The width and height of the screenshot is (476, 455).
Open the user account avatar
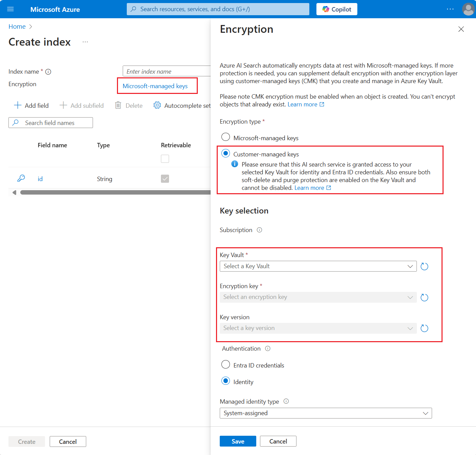pyautogui.click(x=468, y=9)
